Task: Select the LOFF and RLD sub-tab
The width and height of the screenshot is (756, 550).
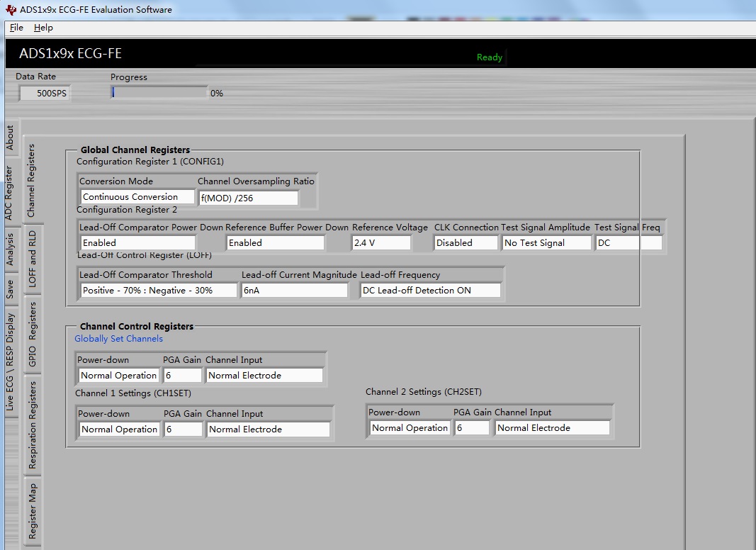Action: tap(33, 259)
